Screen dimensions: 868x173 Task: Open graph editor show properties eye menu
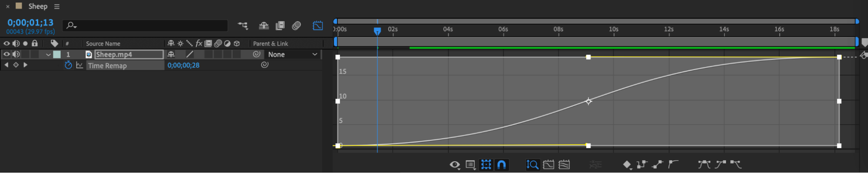pyautogui.click(x=455, y=165)
